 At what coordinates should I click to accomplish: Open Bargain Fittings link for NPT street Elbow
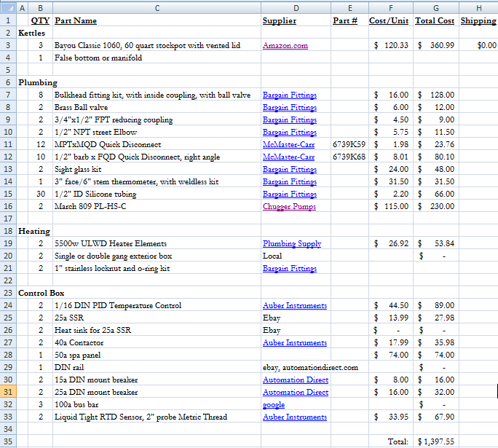point(290,132)
